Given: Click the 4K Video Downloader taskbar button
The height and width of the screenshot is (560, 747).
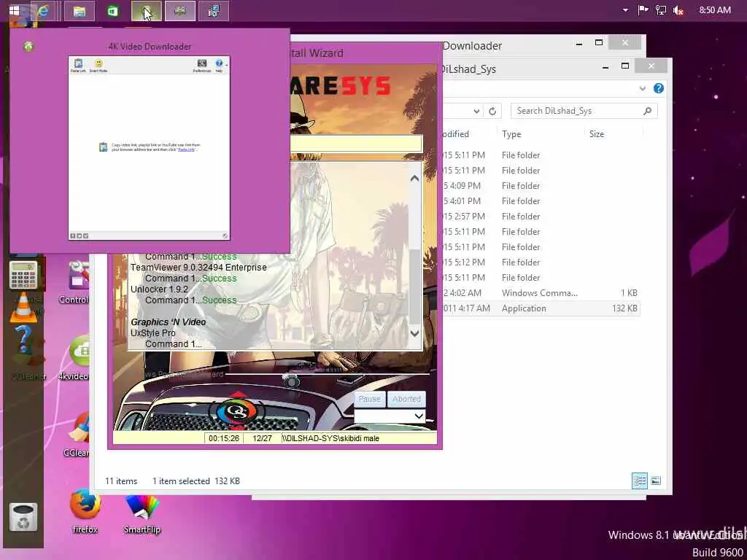Looking at the screenshot, I should pos(147,10).
